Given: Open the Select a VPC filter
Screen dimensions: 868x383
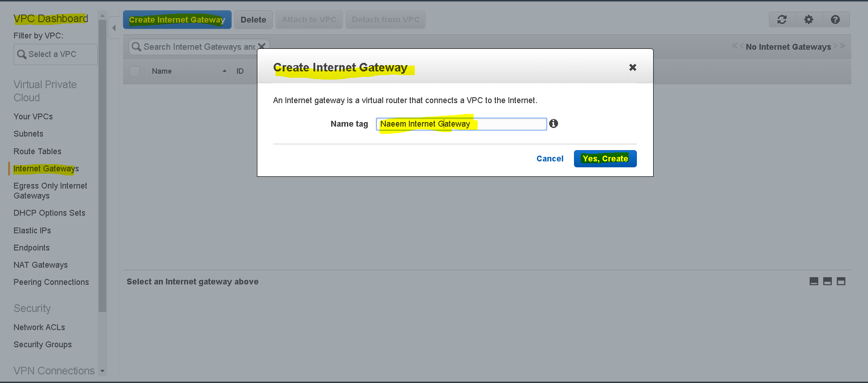Looking at the screenshot, I should [55, 54].
